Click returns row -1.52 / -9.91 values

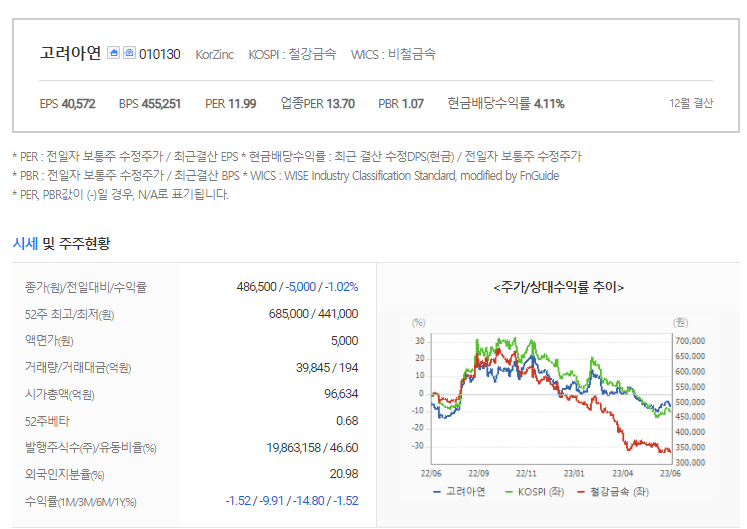point(254,501)
